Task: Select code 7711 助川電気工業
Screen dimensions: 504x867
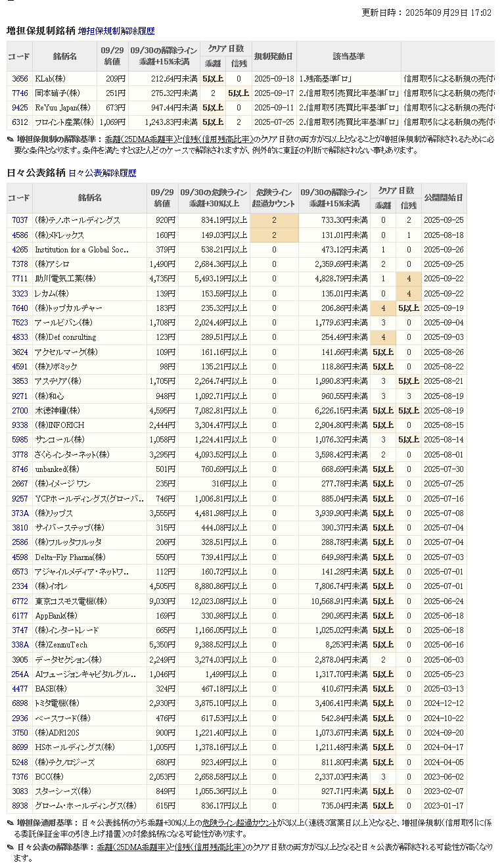Action: point(20,279)
